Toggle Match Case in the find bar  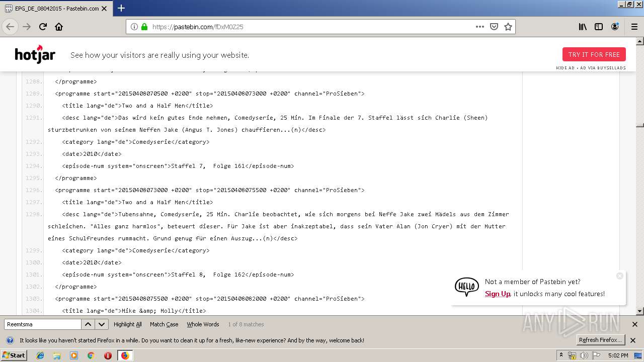(x=164, y=324)
